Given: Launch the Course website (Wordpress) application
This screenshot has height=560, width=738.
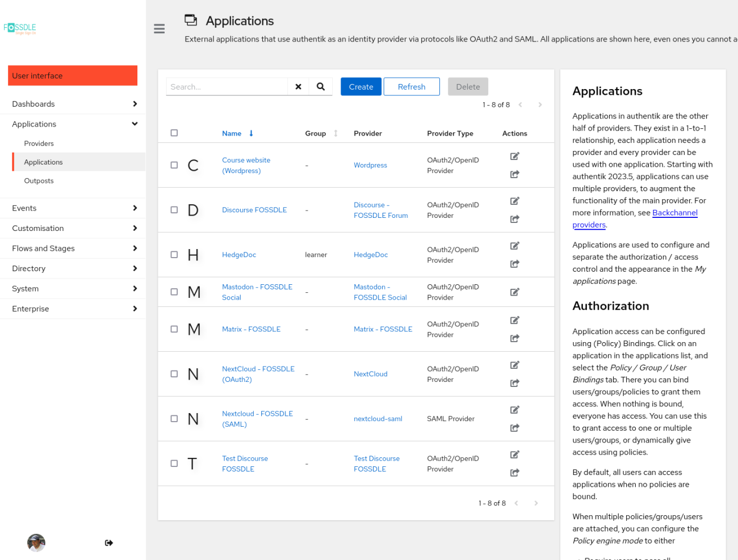Looking at the screenshot, I should pos(515,174).
